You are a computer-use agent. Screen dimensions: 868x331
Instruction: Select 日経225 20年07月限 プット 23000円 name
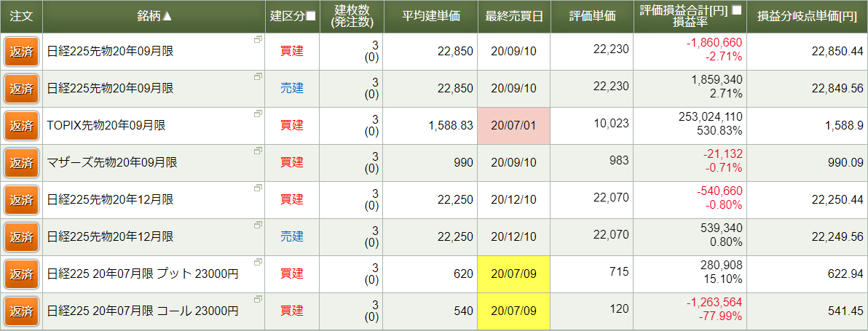tap(143, 274)
